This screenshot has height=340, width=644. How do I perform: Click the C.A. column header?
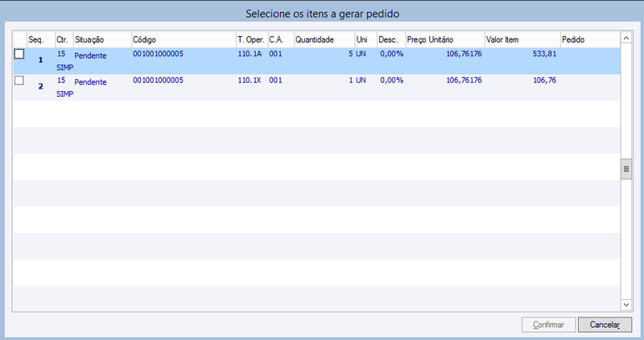click(x=281, y=39)
